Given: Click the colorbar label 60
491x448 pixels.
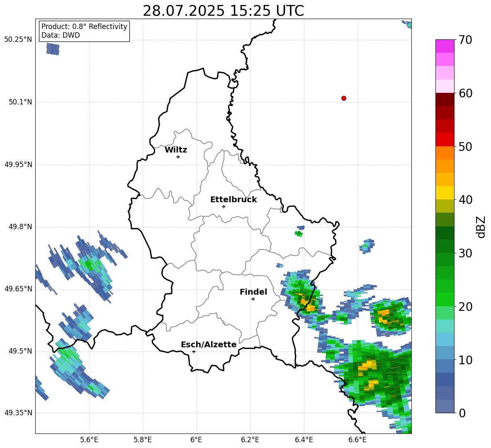Looking at the screenshot, I should point(465,93).
